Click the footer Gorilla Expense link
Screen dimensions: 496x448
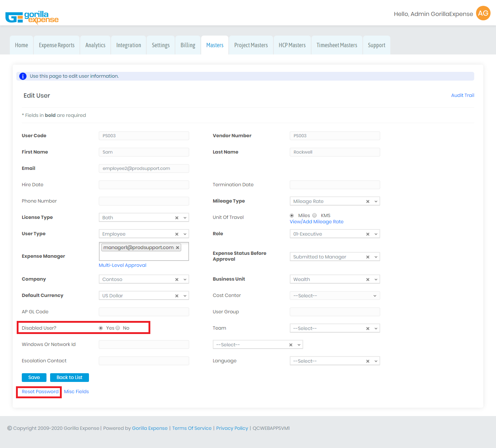tap(150, 428)
